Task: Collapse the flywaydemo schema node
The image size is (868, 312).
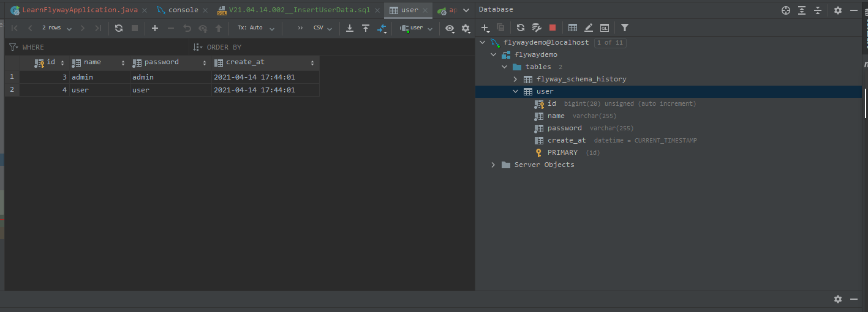Action: [x=493, y=55]
